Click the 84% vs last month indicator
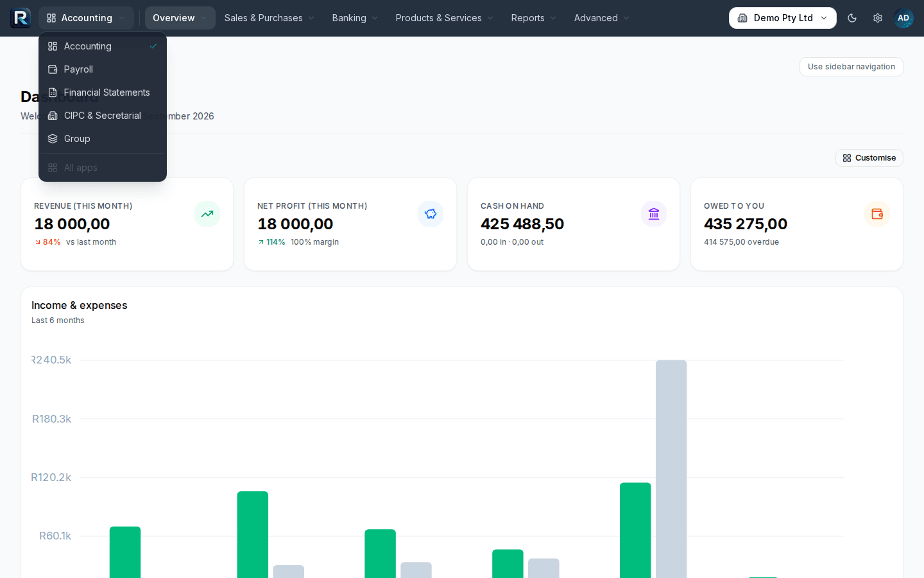Image resolution: width=924 pixels, height=578 pixels. tap(75, 242)
